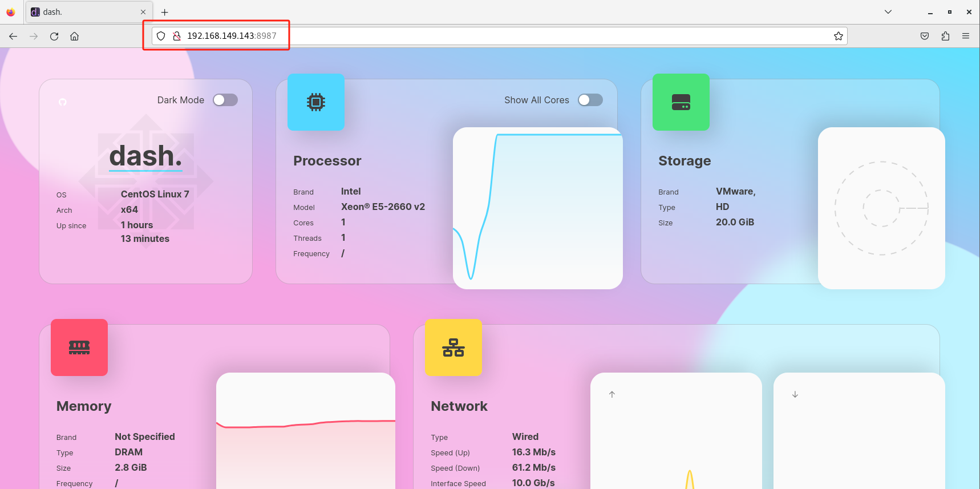Open the Firefox hamburger application menu
Image resolution: width=980 pixels, height=489 pixels.
[966, 36]
